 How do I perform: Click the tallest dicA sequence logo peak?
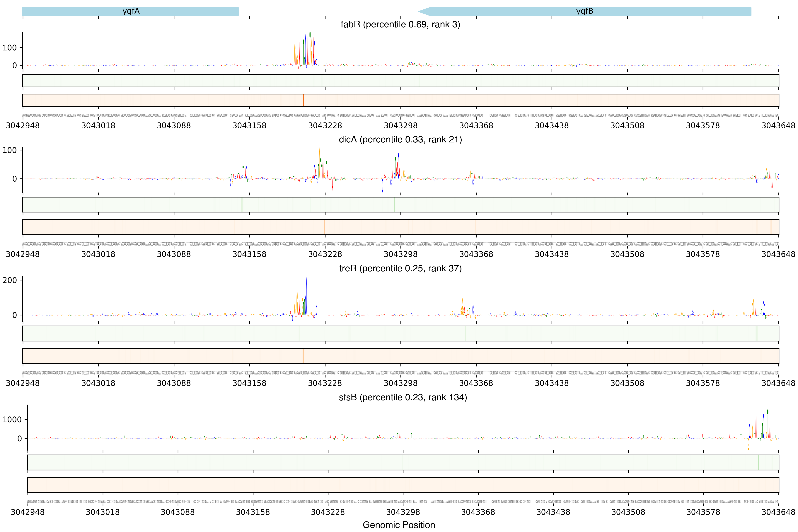click(x=320, y=163)
